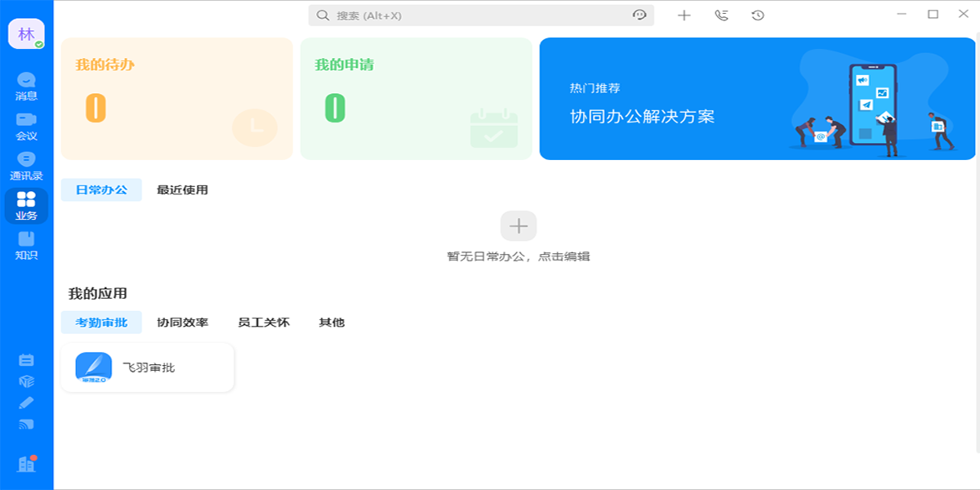The width and height of the screenshot is (980, 490).
Task: Click the calendar icon in the sidebar
Action: point(26,360)
